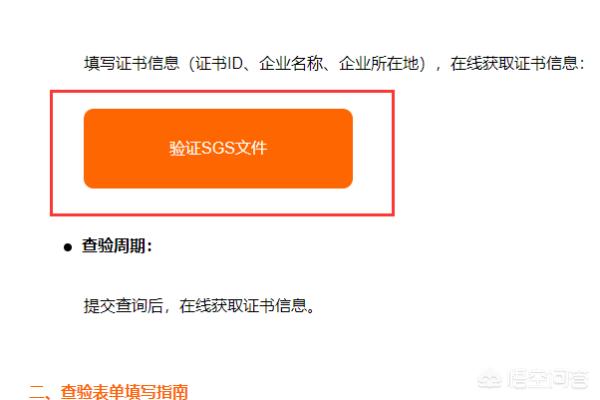The width and height of the screenshot is (600, 400).
Task: Click the black bullet before 查验周期
Action: click(68, 247)
